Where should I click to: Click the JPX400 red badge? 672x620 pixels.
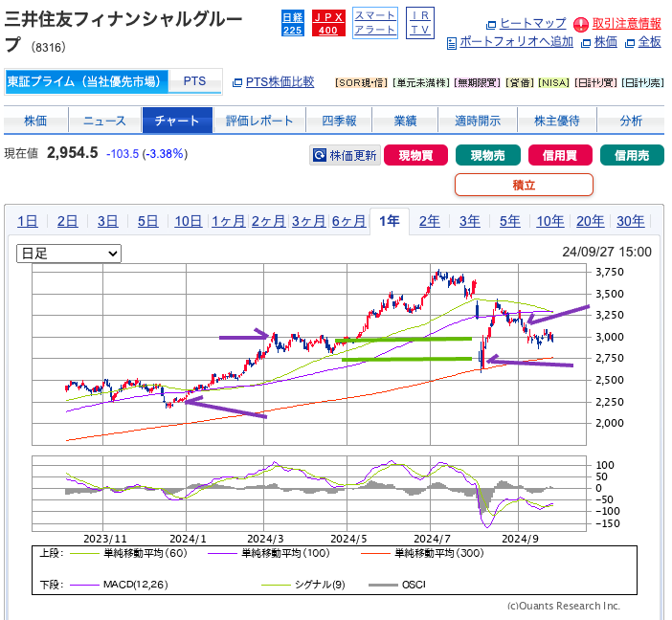[328, 24]
